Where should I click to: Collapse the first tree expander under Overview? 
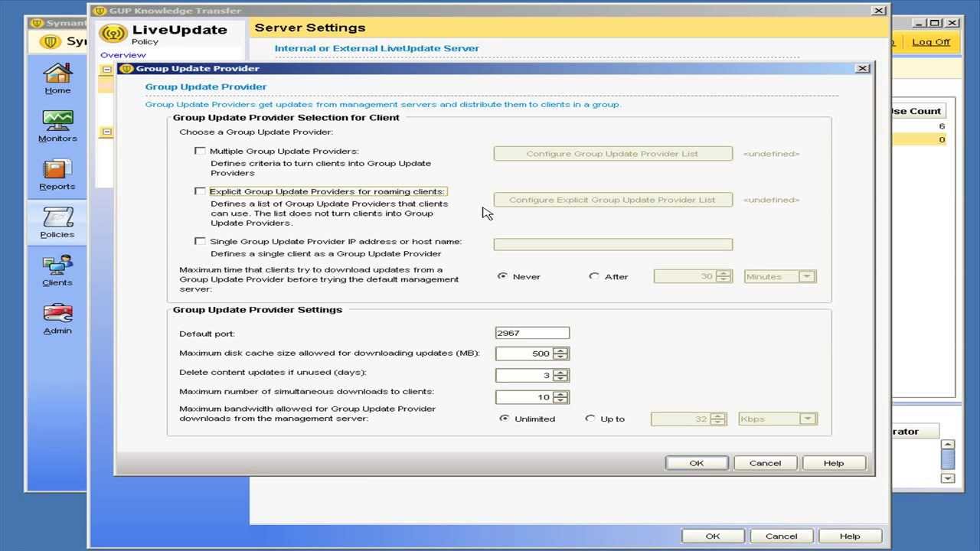(x=107, y=70)
